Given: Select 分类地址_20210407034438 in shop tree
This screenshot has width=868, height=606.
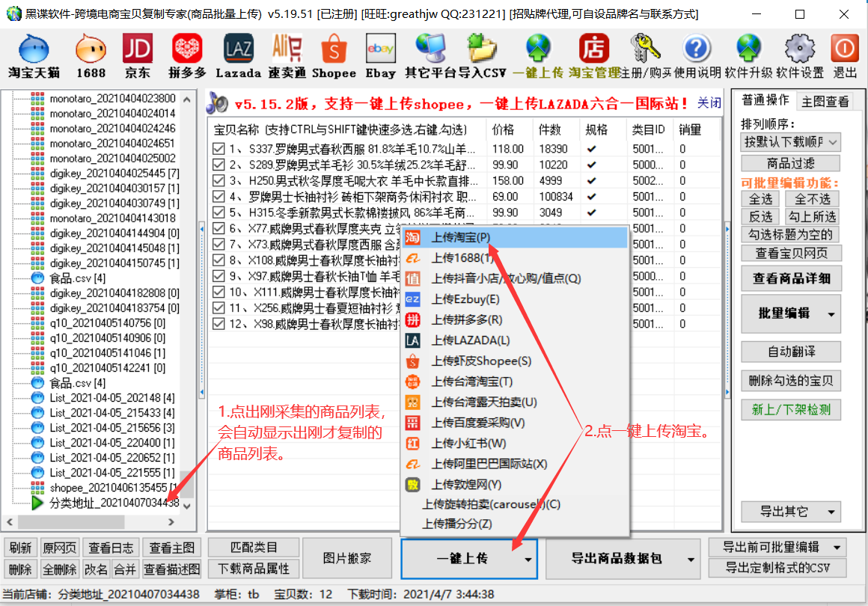Looking at the screenshot, I should pos(114,503).
